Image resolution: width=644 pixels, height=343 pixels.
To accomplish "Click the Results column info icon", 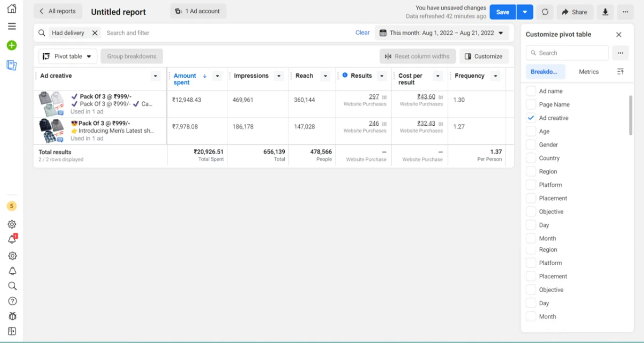I will tap(345, 75).
